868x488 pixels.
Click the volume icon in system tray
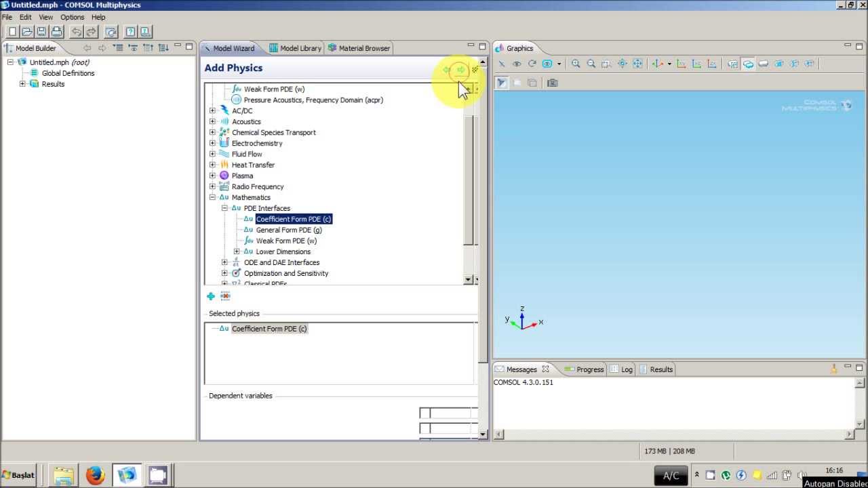point(802,475)
